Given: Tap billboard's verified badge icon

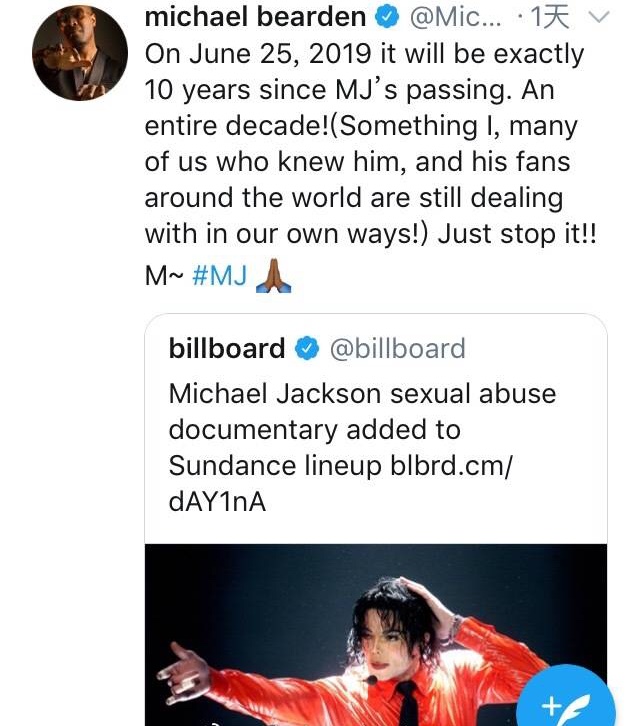Looking at the screenshot, I should point(307,349).
